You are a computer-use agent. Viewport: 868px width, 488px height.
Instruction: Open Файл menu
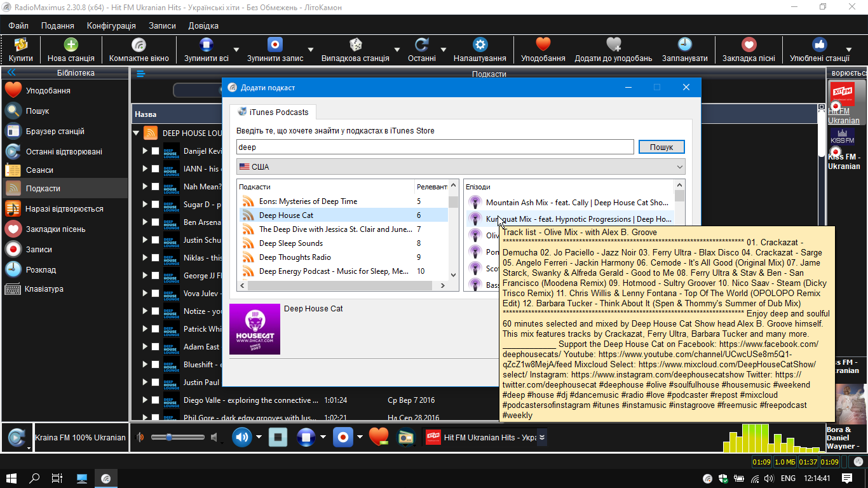[x=18, y=26]
